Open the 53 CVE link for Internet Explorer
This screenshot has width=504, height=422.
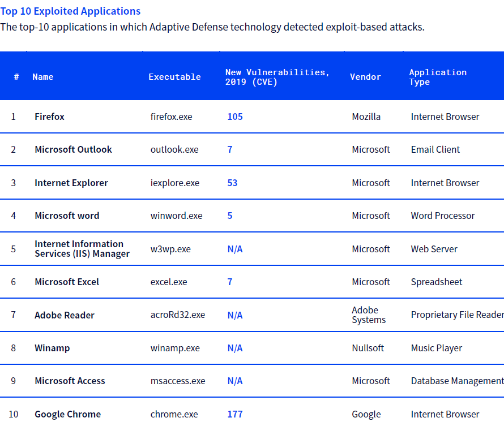click(x=232, y=183)
